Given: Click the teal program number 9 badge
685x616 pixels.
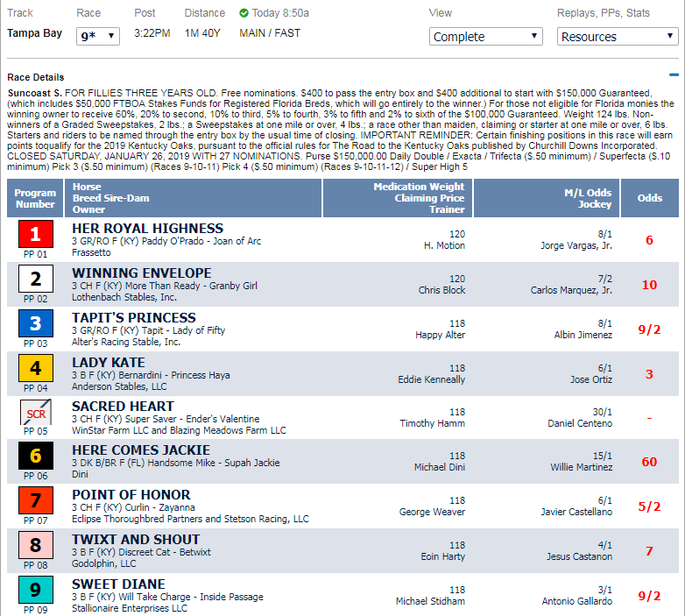Looking at the screenshot, I should [36, 591].
